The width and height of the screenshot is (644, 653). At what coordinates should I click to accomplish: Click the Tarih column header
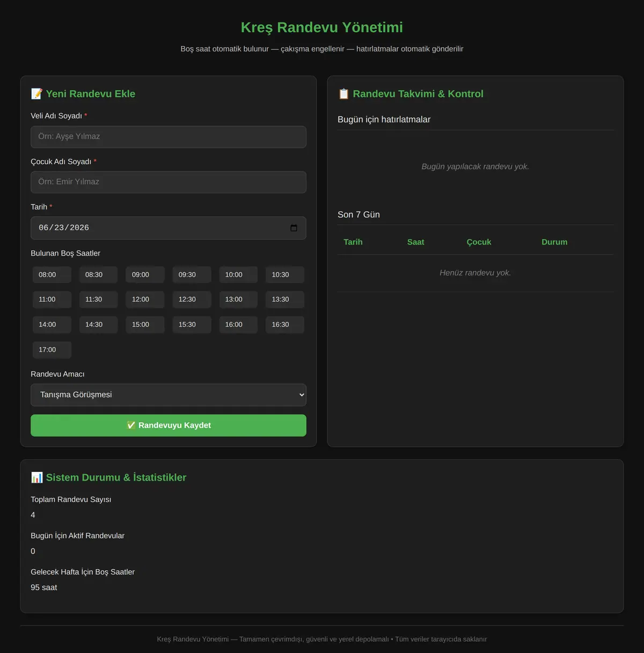pyautogui.click(x=353, y=242)
